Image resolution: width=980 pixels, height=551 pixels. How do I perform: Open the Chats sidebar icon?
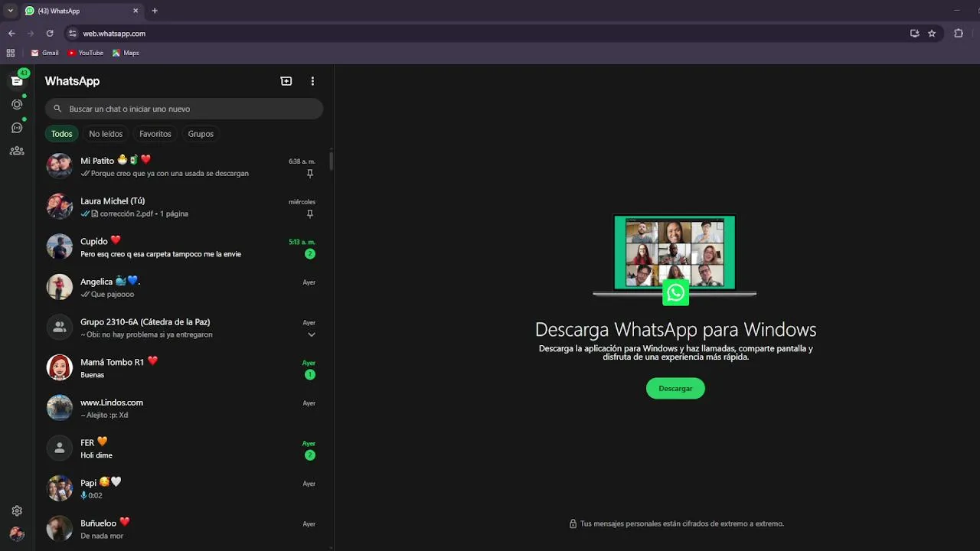[17, 80]
